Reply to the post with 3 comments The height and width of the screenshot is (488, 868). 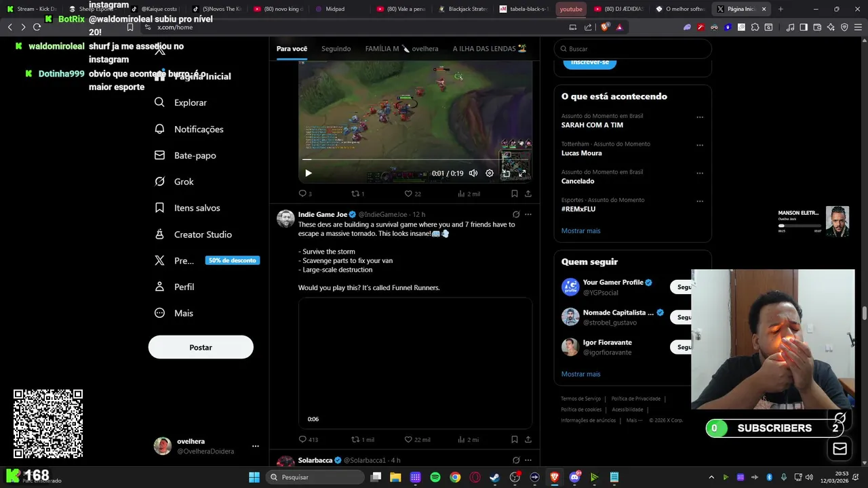point(305,194)
